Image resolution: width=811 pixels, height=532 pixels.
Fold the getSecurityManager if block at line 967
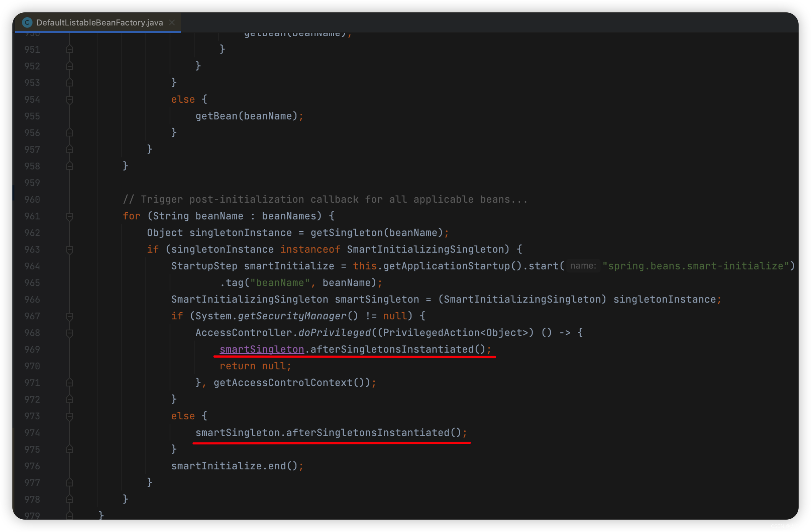point(70,316)
